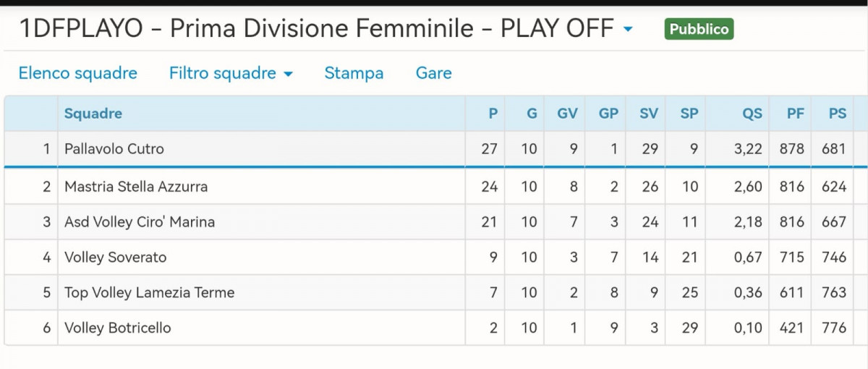Click the Stampa print link
The height and width of the screenshot is (369, 868).
point(354,73)
